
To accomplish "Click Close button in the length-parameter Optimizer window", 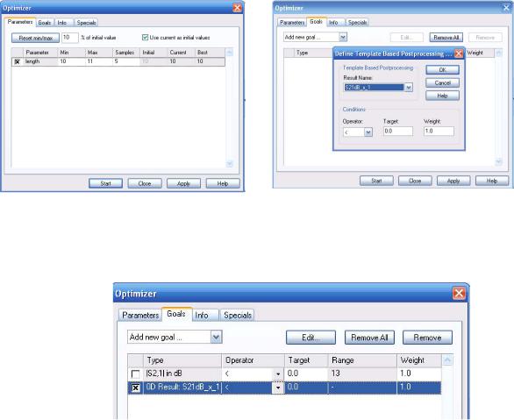I will (x=145, y=183).
